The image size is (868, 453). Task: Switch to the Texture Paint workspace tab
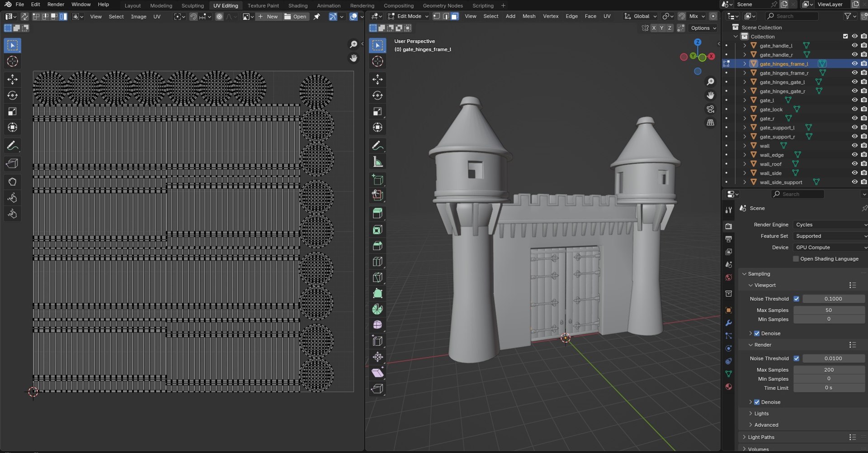[x=263, y=5]
